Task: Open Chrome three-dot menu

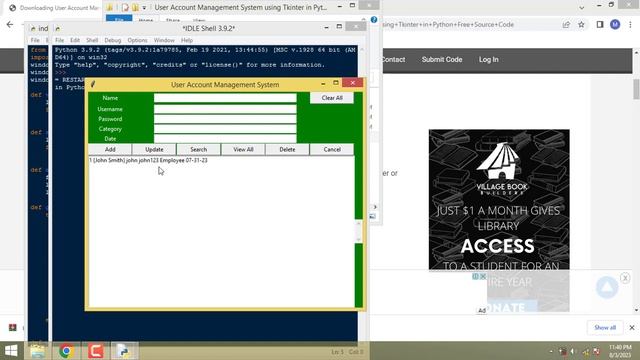Action: (x=630, y=25)
